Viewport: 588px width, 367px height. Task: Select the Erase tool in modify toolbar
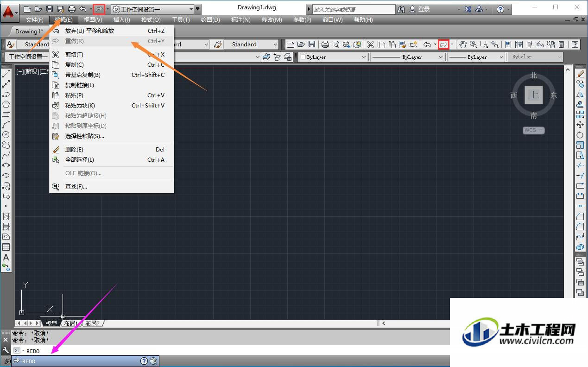tap(580, 74)
